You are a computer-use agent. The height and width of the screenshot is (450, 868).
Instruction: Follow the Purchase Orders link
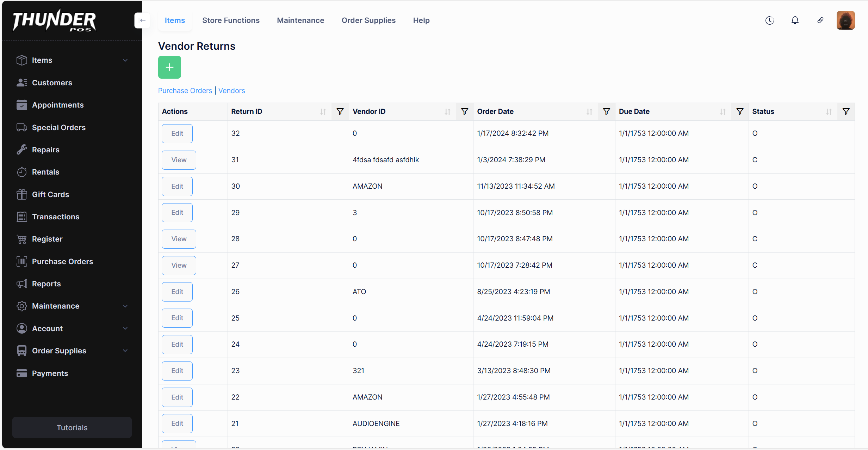(185, 91)
